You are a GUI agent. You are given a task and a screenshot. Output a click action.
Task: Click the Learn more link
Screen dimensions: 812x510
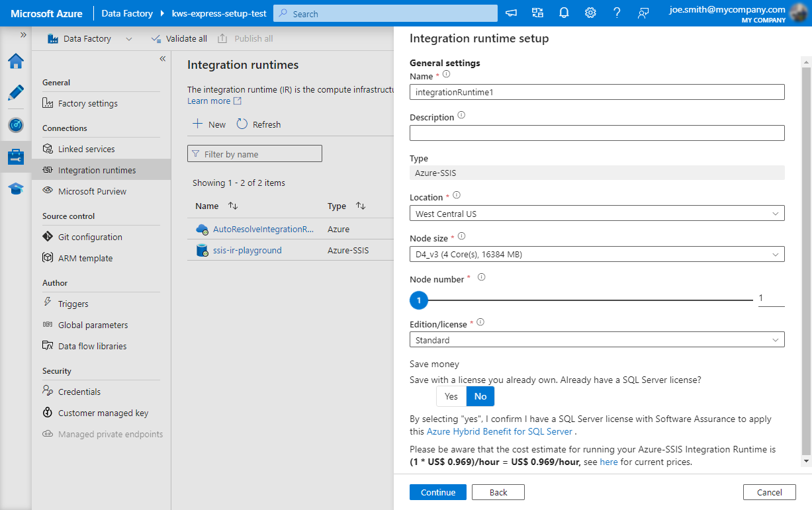[214, 101]
